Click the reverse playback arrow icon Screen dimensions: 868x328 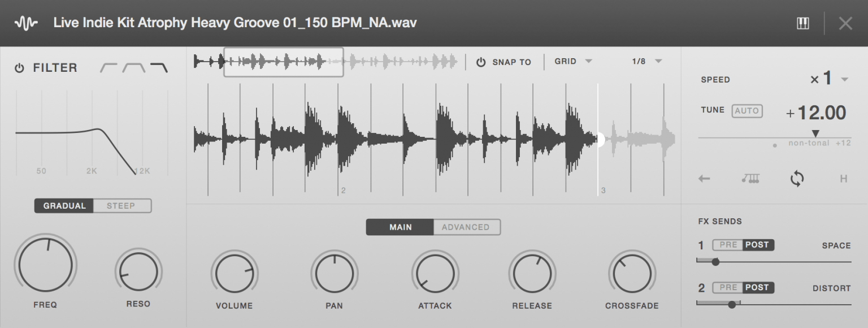[704, 179]
